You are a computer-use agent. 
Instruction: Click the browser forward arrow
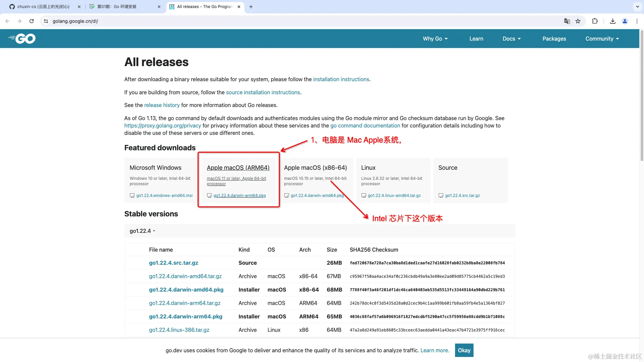click(19, 21)
